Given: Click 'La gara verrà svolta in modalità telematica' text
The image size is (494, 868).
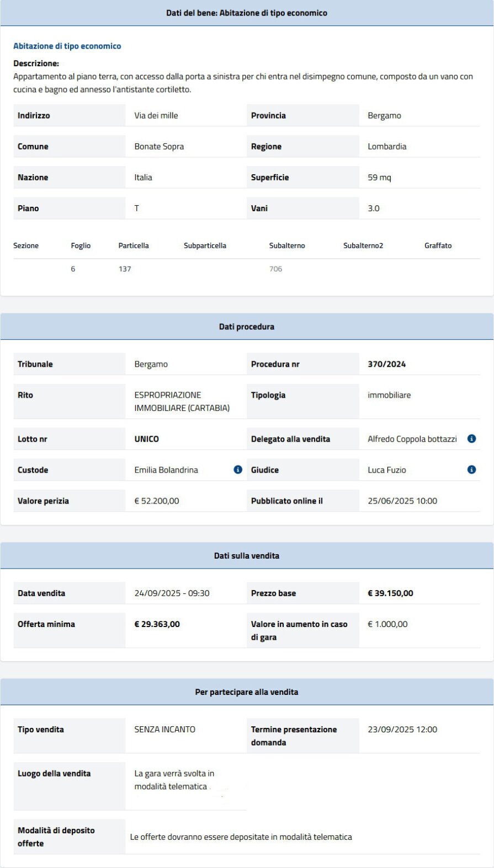Looking at the screenshot, I should [174, 780].
